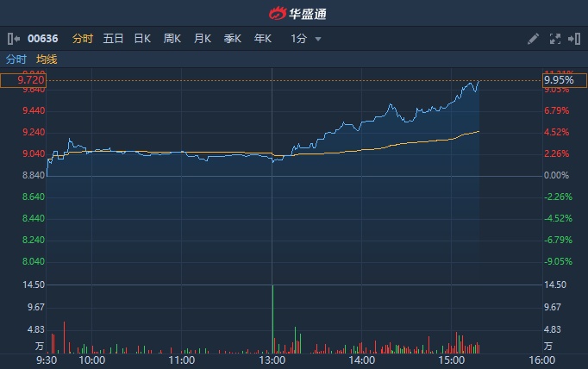Toggle the 均线 average line legend

click(x=47, y=59)
